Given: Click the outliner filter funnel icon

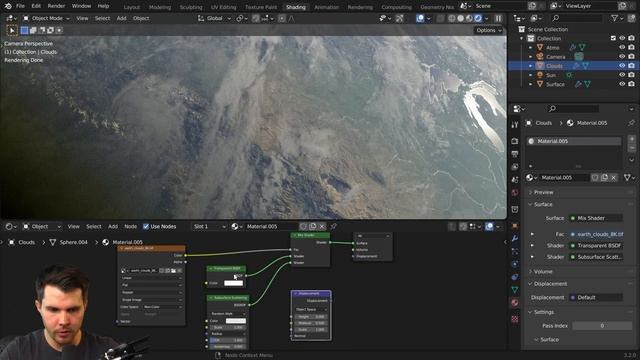Looking at the screenshot, I should (x=615, y=18).
